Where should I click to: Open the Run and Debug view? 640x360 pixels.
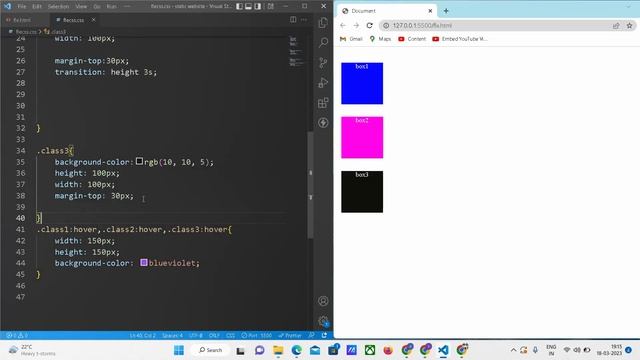coord(323,82)
